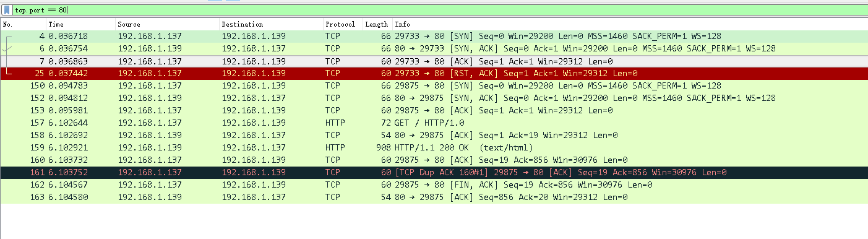Select packet 153 at time 0.095981
The height and width of the screenshot is (239, 868).
434,110
